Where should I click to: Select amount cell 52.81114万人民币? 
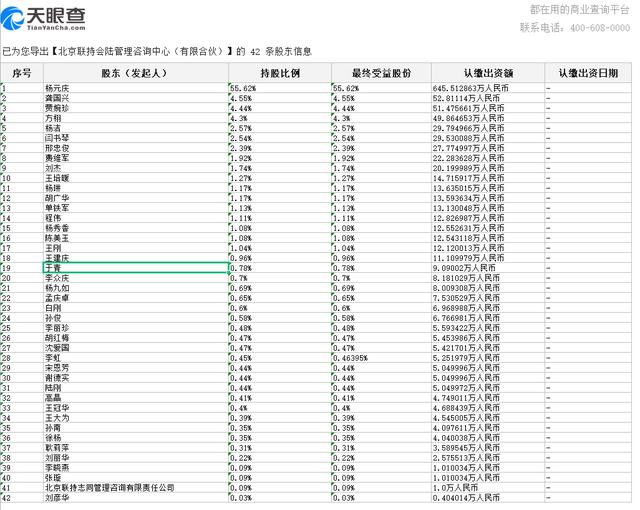pos(488,98)
